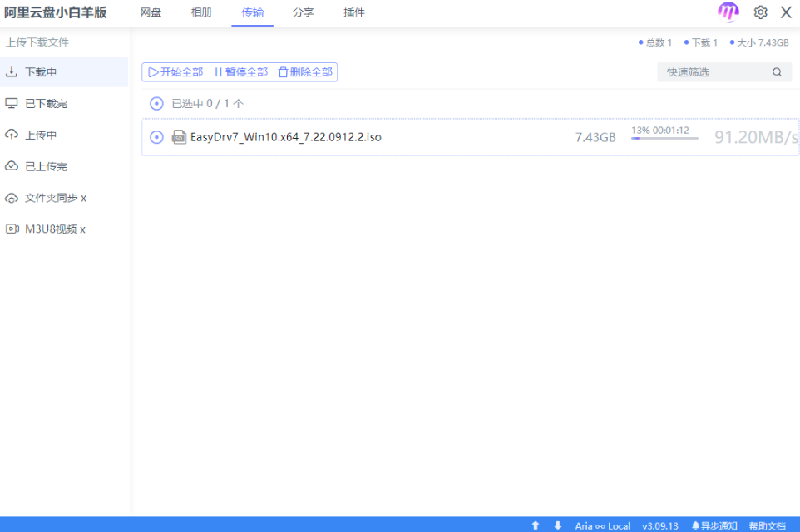Click 下载 1 counter
The width and height of the screenshot is (800, 532).
(700, 43)
